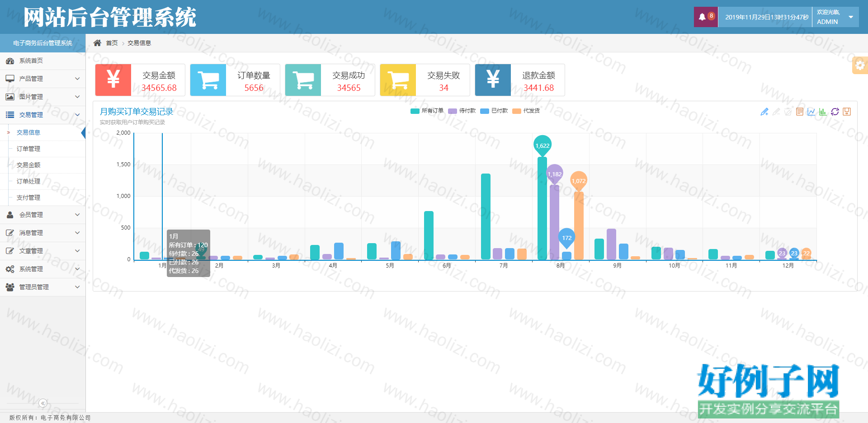Click the 会员管理 user icon
This screenshot has width=868, height=423.
point(10,215)
